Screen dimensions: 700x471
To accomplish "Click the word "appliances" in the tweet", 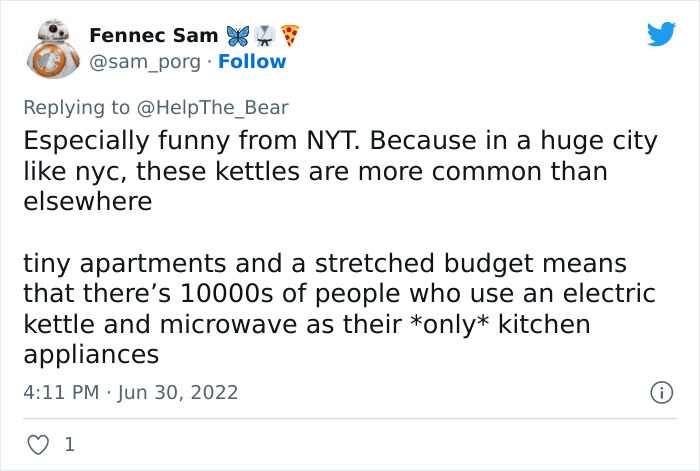I will (x=91, y=355).
